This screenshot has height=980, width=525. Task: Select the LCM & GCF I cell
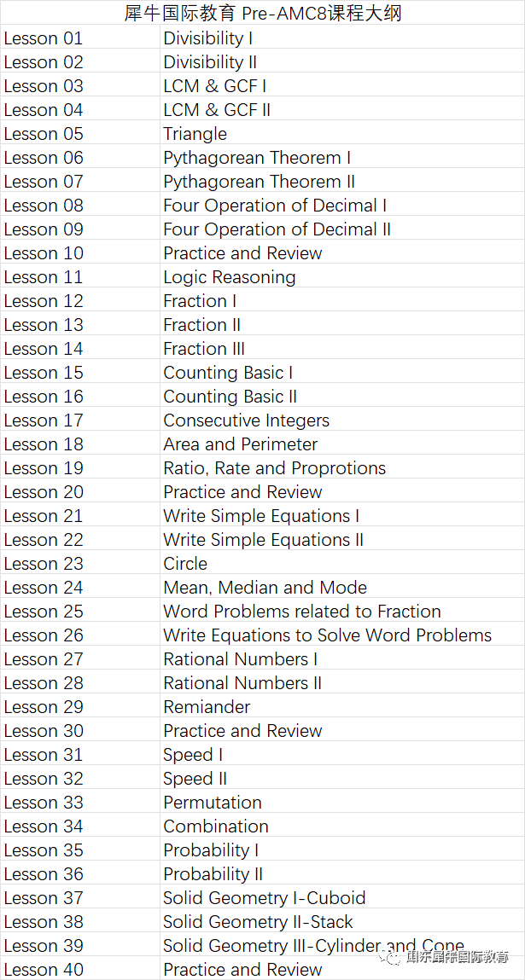[342, 85]
